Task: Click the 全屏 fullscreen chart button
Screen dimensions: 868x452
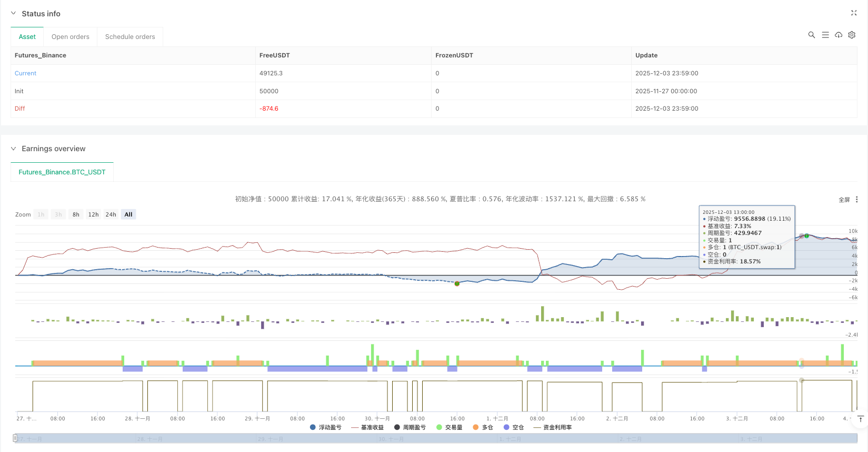Action: pos(844,200)
